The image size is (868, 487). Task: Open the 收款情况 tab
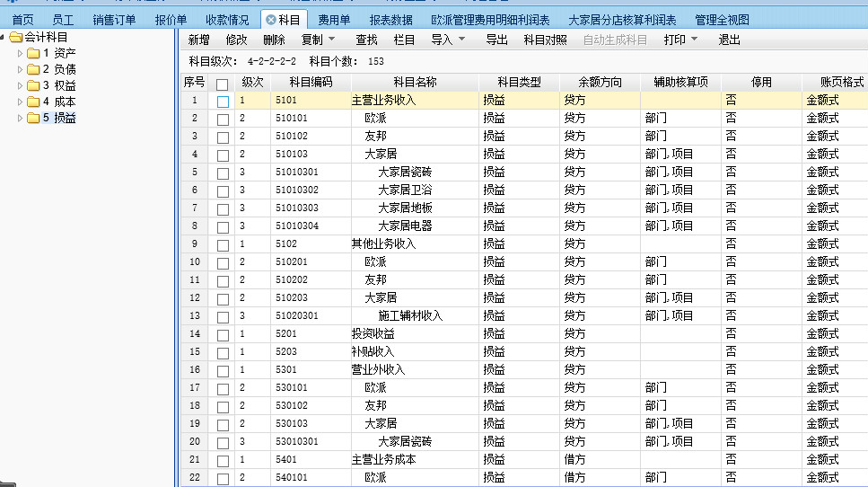pos(227,20)
